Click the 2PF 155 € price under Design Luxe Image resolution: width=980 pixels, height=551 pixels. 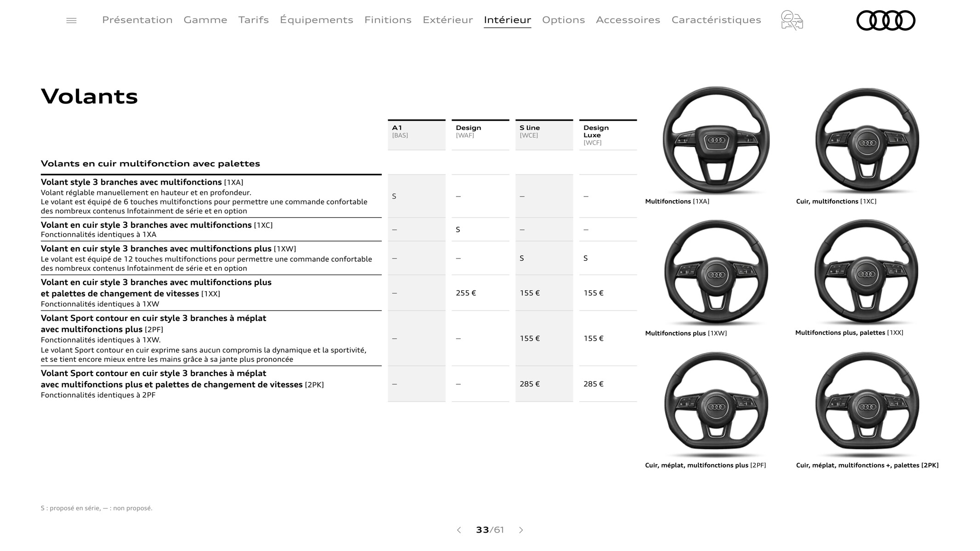[x=593, y=338]
